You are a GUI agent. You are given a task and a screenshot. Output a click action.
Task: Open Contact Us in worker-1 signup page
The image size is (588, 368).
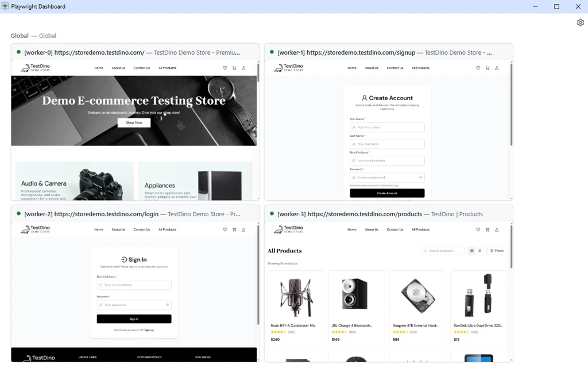[394, 68]
